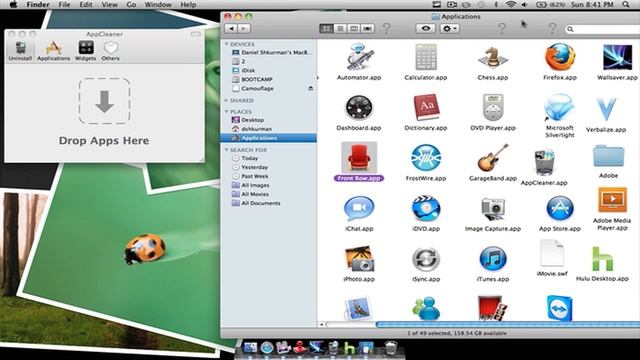Open AppCleaner Others tab
Image resolution: width=640 pixels, height=360 pixels.
[111, 51]
